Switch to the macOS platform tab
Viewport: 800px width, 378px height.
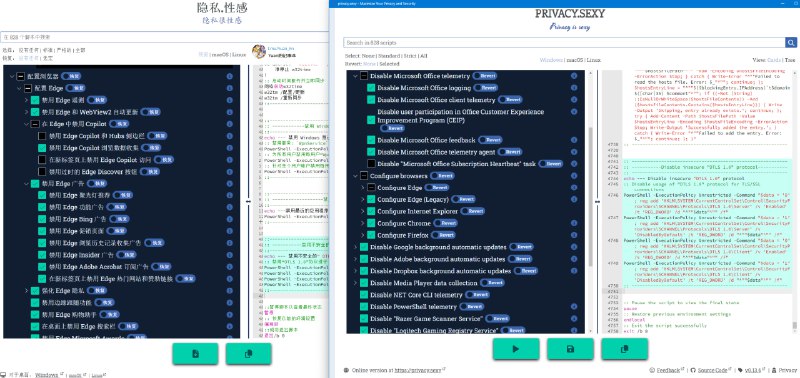[x=574, y=60]
